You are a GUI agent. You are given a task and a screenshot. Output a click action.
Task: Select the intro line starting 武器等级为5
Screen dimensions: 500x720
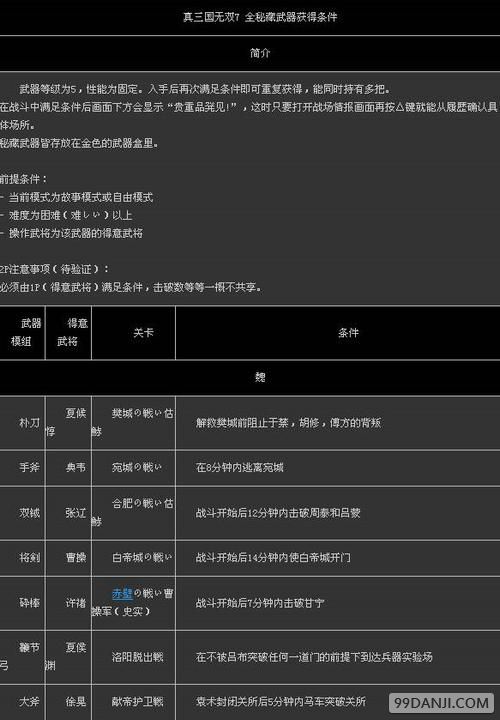pos(205,89)
